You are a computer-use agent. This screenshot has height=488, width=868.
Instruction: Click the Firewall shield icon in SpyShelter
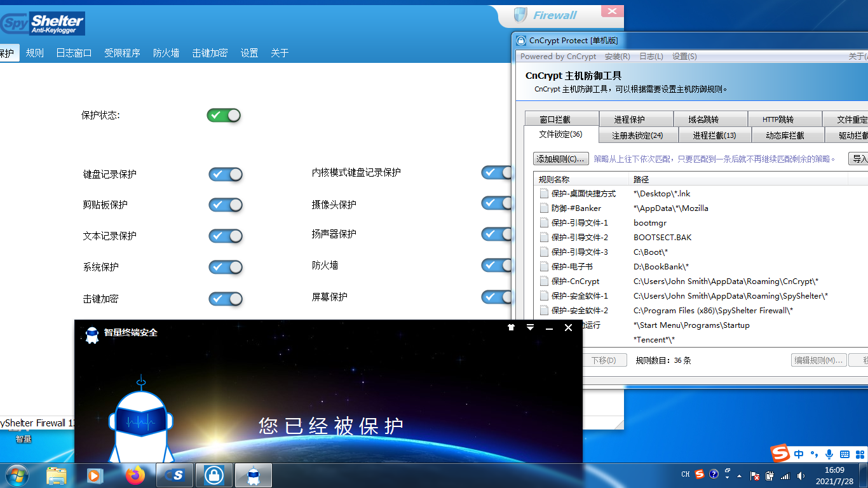coord(520,15)
